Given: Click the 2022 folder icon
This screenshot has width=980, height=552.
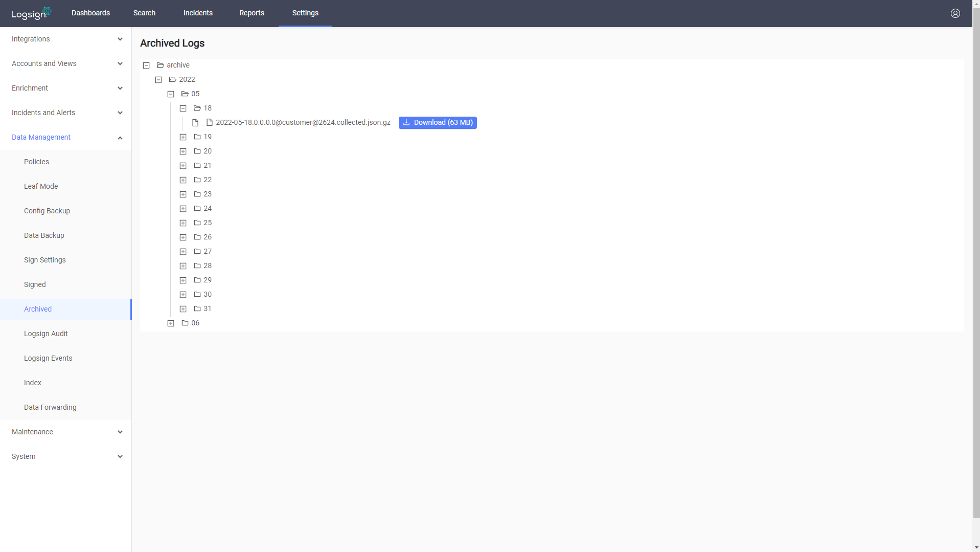Looking at the screenshot, I should pos(173,79).
